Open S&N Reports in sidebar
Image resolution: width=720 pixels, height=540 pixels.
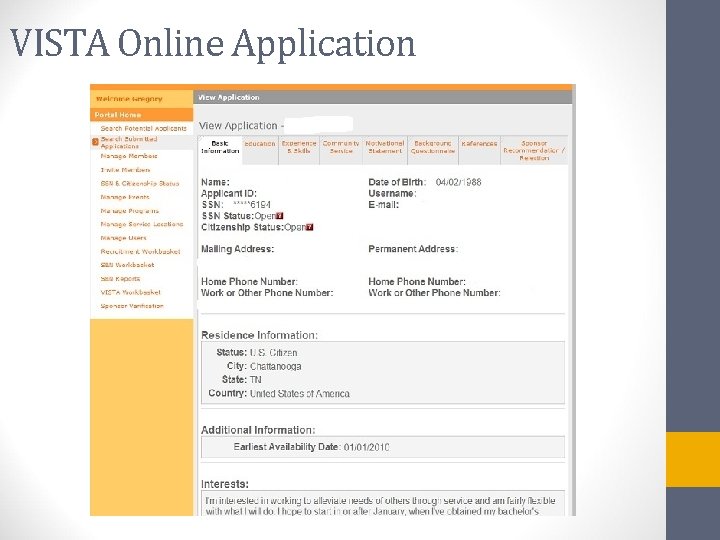coord(120,279)
